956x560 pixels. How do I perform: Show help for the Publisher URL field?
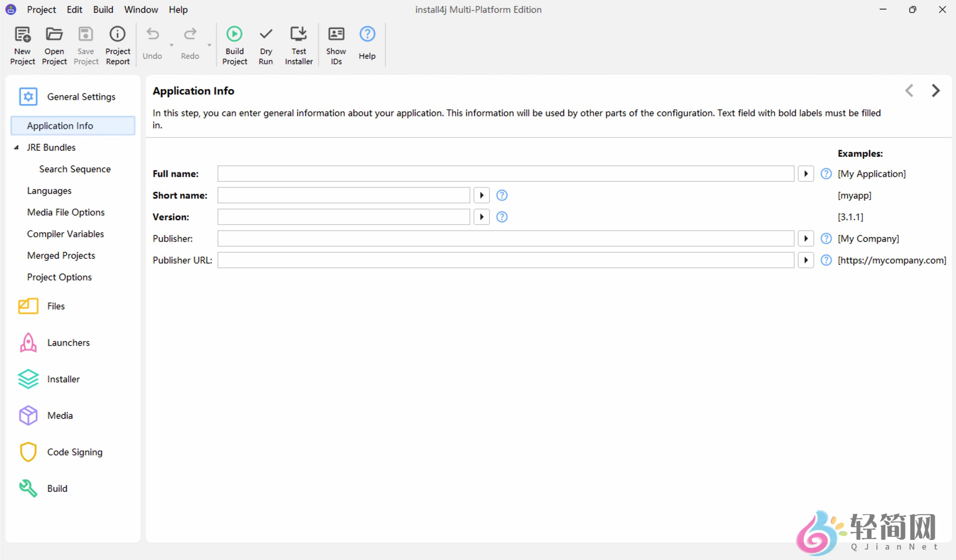826,260
